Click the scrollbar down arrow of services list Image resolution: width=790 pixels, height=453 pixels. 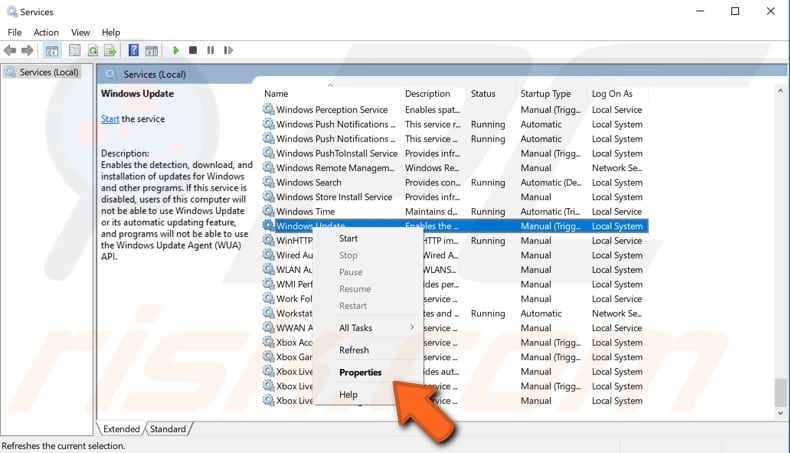coord(780,413)
